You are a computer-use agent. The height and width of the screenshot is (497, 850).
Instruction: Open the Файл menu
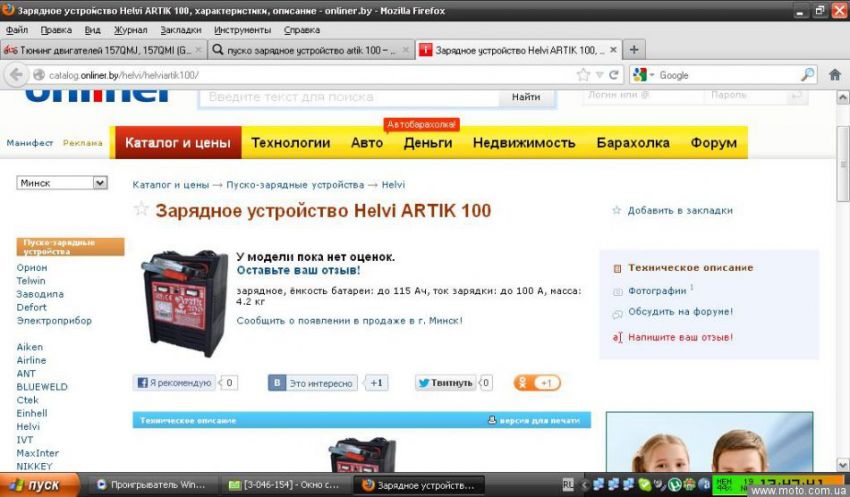pos(17,30)
